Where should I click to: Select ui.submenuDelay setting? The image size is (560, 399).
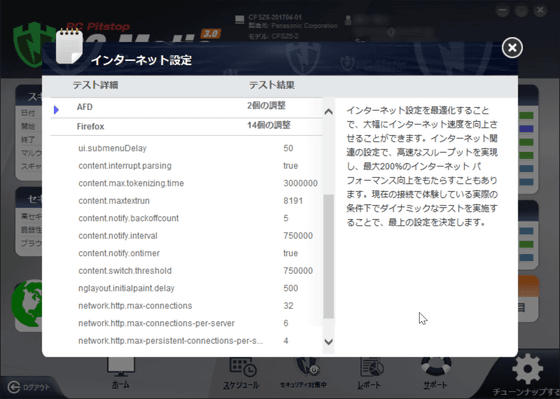coord(112,148)
